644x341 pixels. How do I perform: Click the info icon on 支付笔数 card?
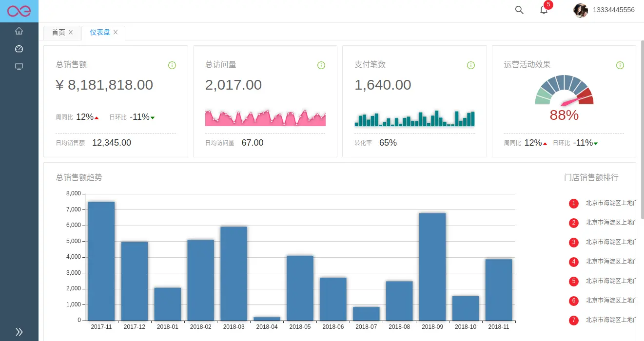(x=471, y=65)
